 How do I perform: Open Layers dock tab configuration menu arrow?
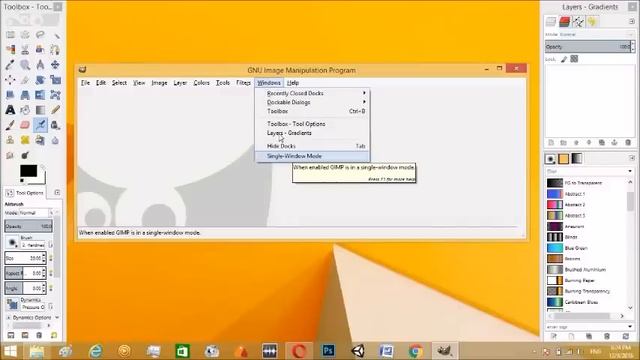[631, 21]
